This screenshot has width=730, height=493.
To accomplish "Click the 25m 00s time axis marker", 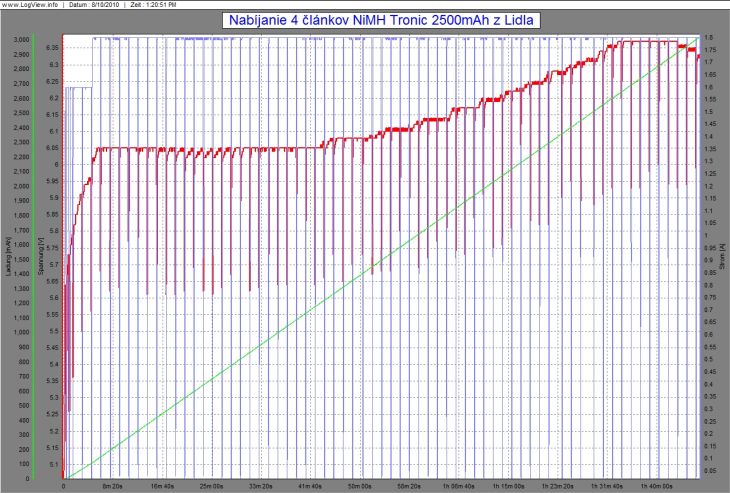I will (211, 485).
